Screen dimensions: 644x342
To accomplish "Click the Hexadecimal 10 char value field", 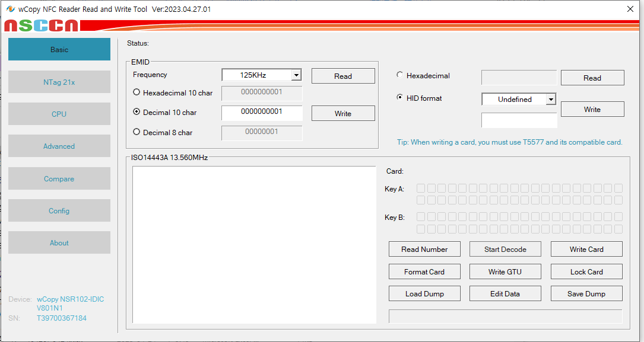I will coord(262,93).
